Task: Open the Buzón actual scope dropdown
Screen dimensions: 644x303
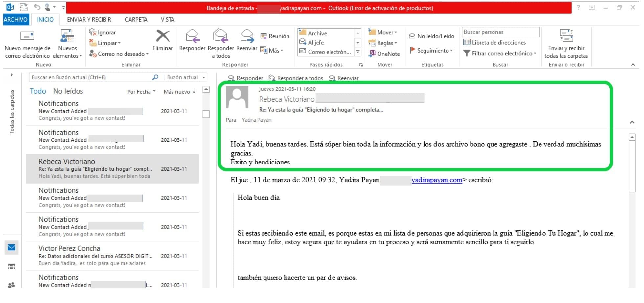Action: tap(186, 77)
